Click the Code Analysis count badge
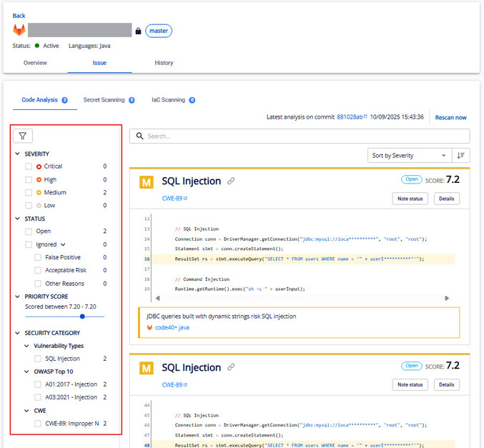The image size is (484, 448). pyautogui.click(x=64, y=100)
